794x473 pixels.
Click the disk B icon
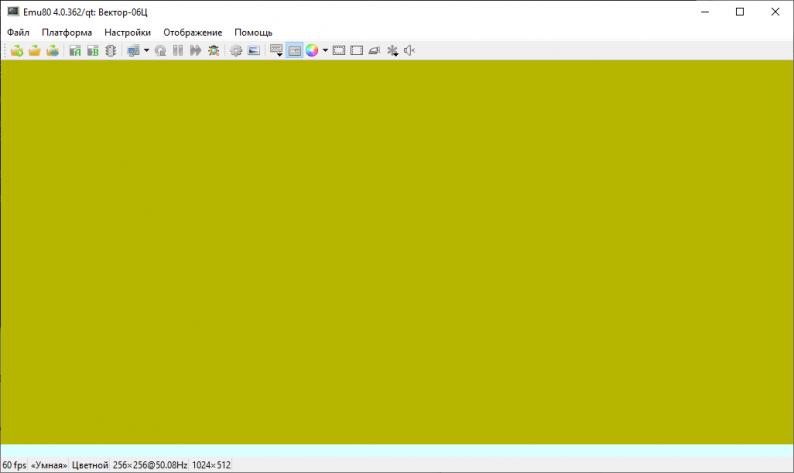[92, 50]
